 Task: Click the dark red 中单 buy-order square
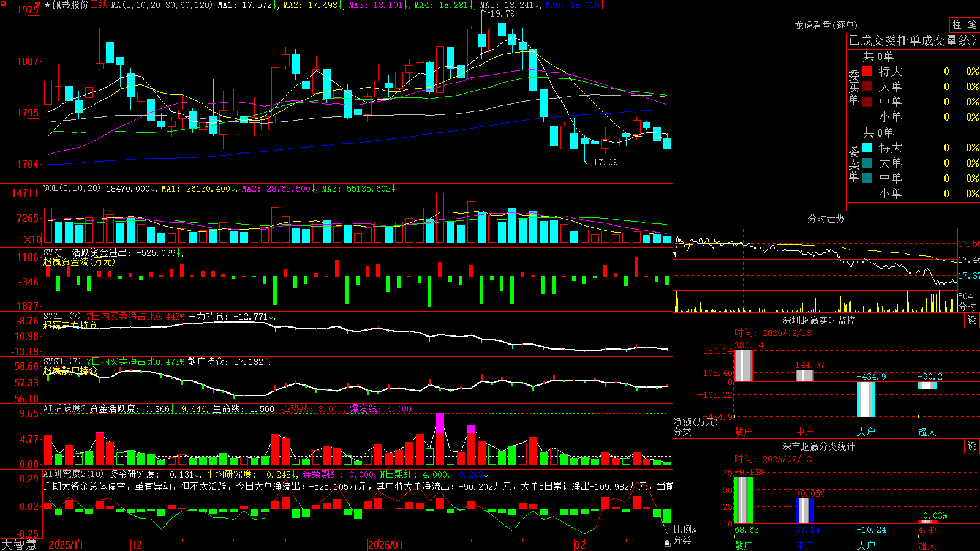point(867,102)
